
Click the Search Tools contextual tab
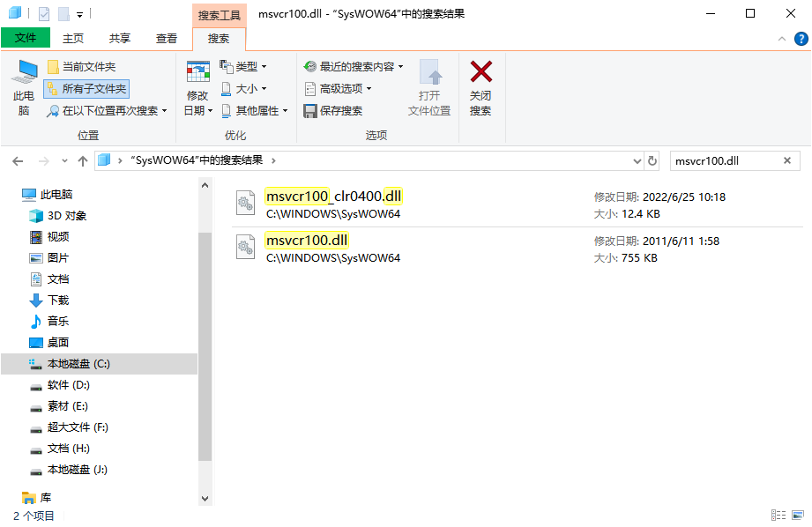click(219, 15)
